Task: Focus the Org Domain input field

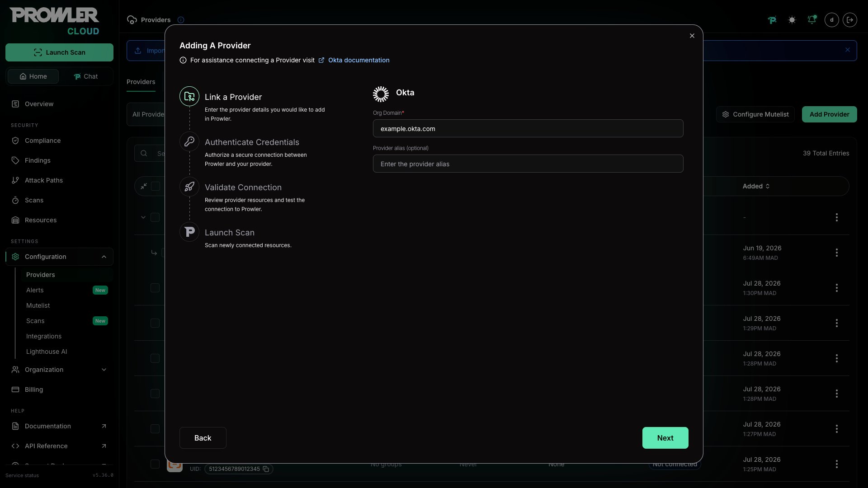Action: (528, 128)
